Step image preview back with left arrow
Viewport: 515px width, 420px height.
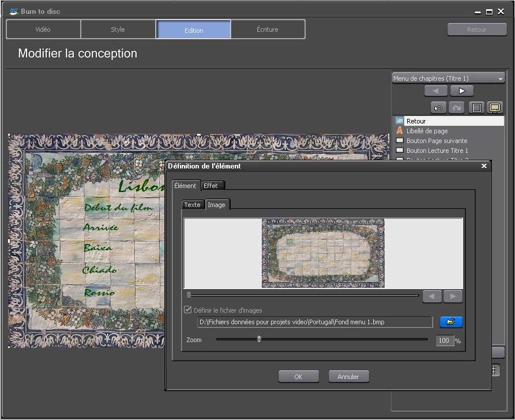432,296
